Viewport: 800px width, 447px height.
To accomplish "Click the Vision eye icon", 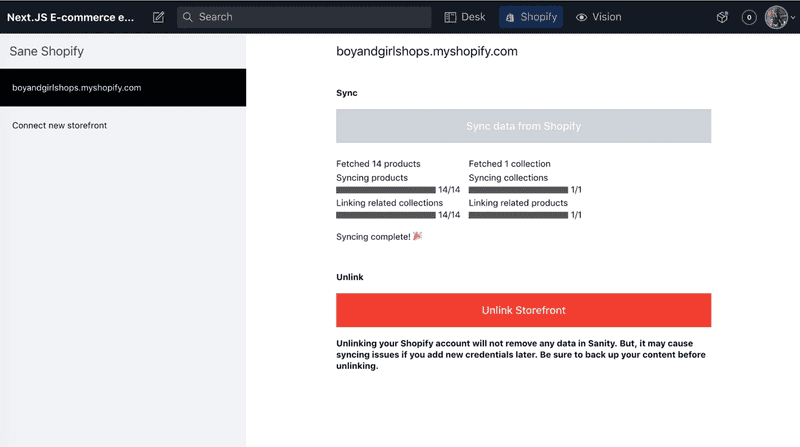I will [x=581, y=17].
